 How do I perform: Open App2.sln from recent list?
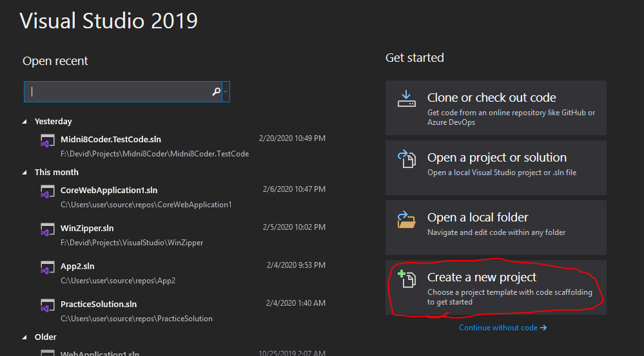click(x=77, y=266)
